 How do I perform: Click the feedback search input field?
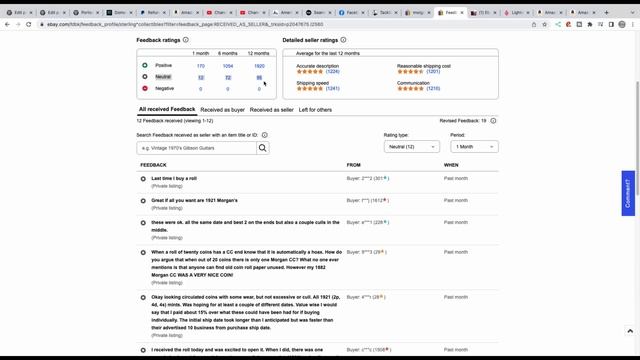pos(197,148)
